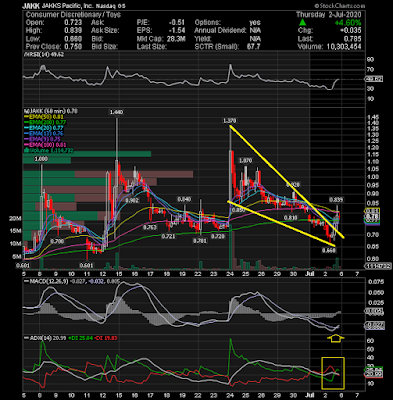Click the 1.370 high price label
The image size is (393, 400).
(x=230, y=121)
